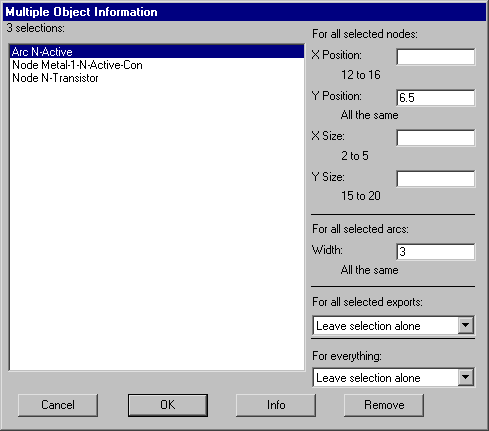
Task: Click the '2 to 5' X size range text
Action: 355,156
